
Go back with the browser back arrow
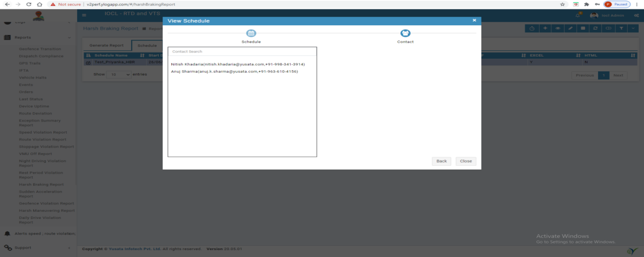(7, 4)
